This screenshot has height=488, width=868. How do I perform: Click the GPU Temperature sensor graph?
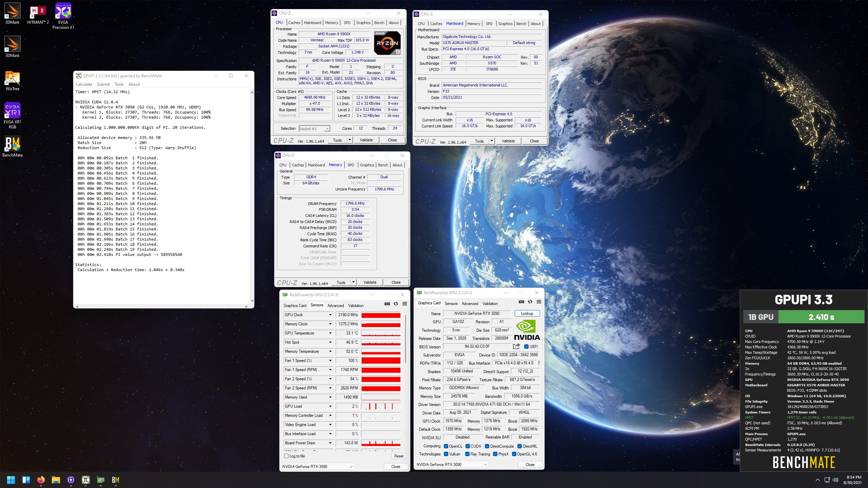(x=381, y=333)
